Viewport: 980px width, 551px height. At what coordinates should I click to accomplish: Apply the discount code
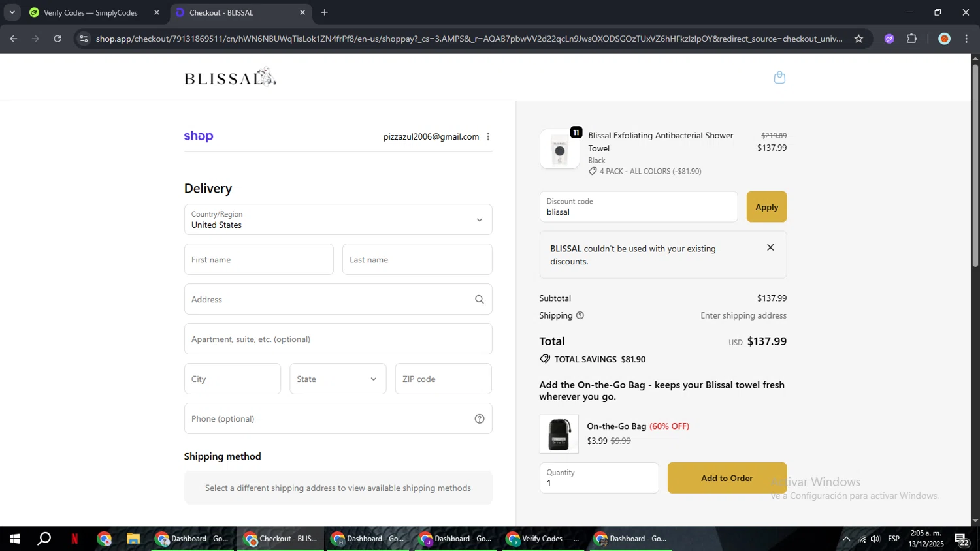(x=766, y=206)
